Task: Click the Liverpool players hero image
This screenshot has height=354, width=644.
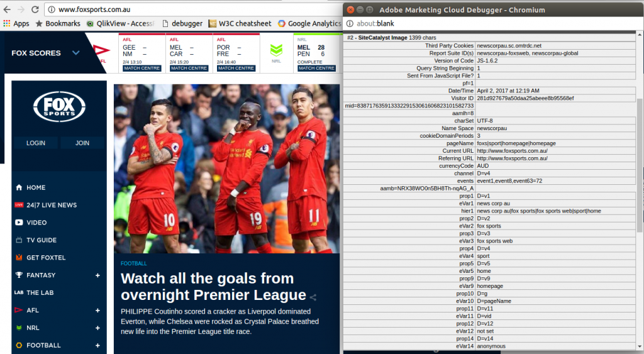Action: pos(226,169)
